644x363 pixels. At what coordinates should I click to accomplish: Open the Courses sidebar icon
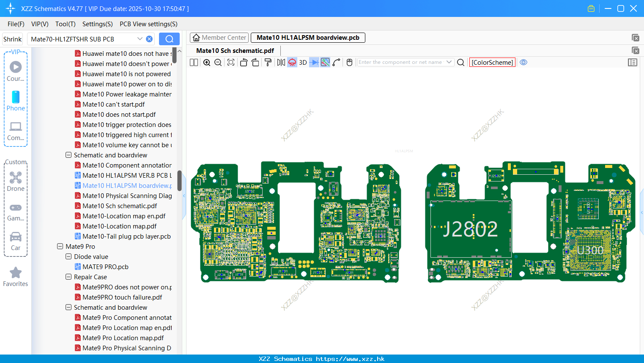click(16, 71)
